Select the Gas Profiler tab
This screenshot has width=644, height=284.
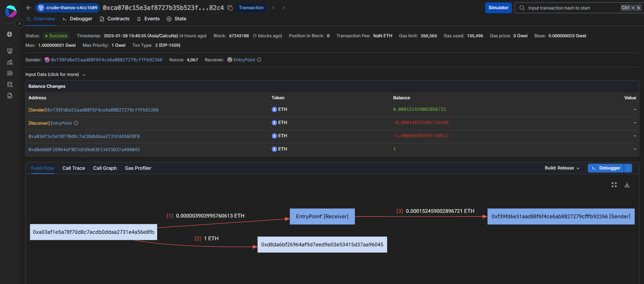click(138, 168)
